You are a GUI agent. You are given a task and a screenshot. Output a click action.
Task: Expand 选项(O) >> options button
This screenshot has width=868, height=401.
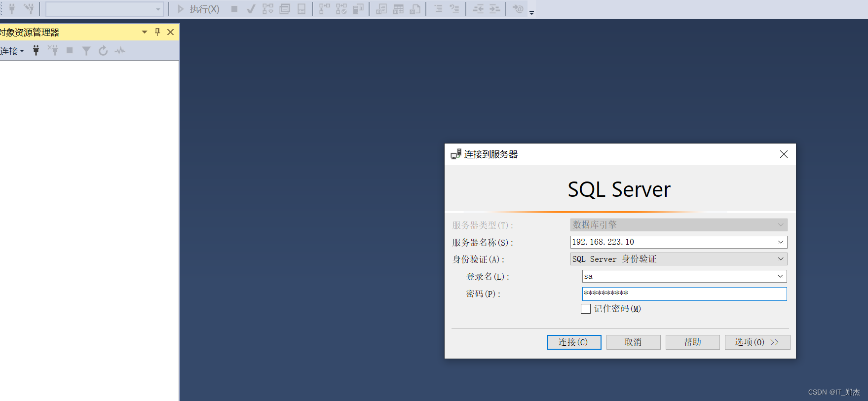[x=757, y=342]
